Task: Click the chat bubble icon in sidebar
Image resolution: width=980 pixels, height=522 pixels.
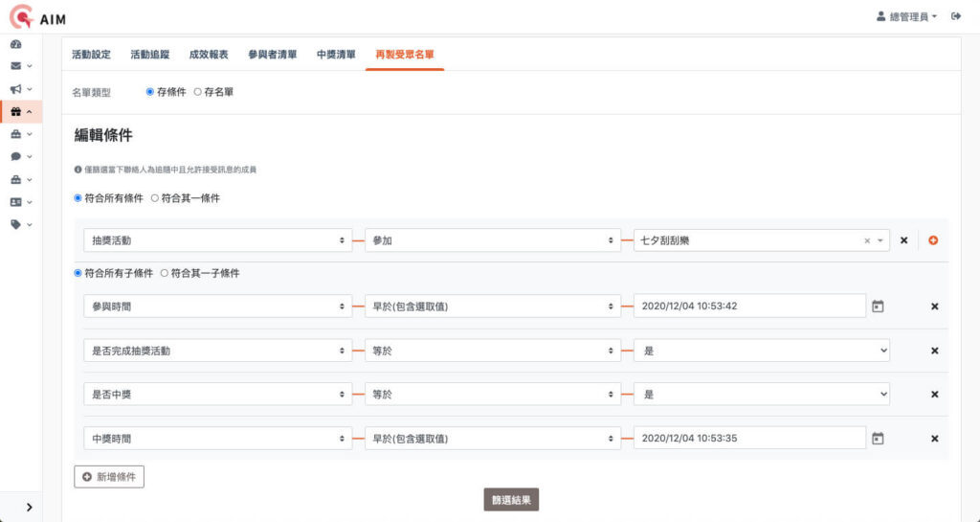Action: [15, 156]
